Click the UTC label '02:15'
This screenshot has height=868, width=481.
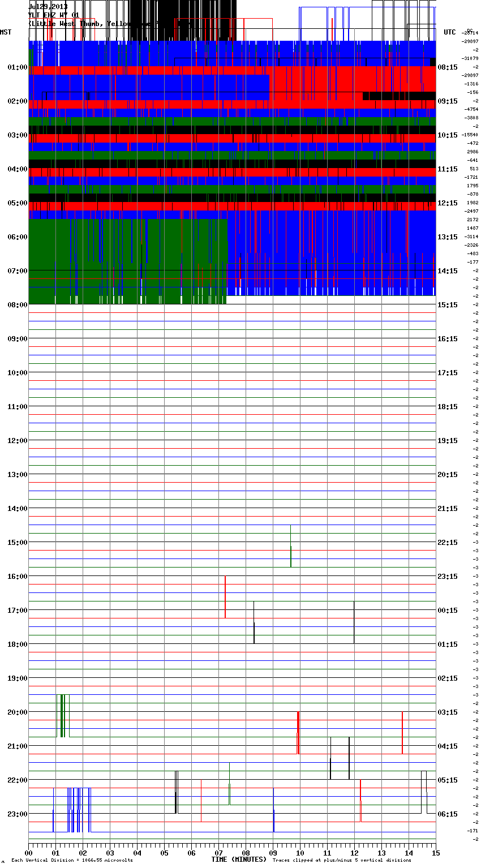(448, 678)
